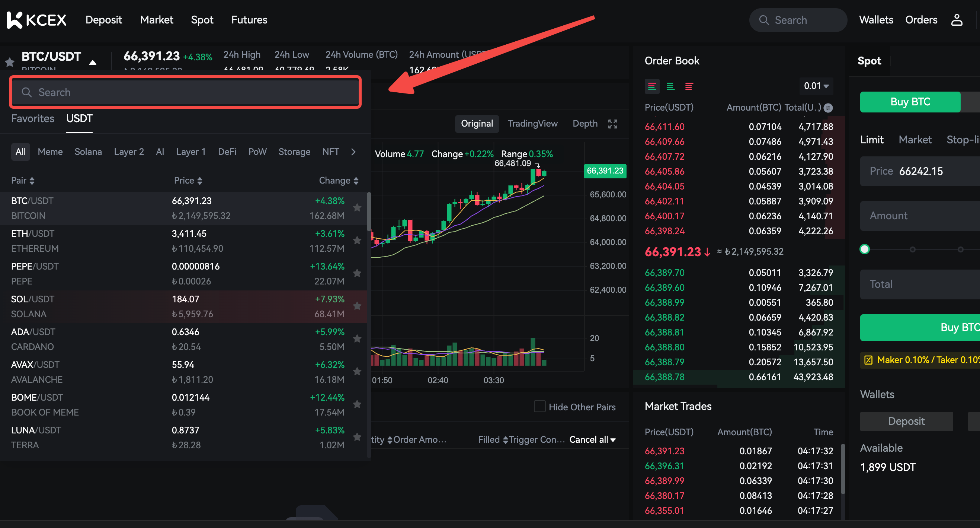Open the user account profile icon
Viewport: 980px width, 528px height.
pos(957,20)
